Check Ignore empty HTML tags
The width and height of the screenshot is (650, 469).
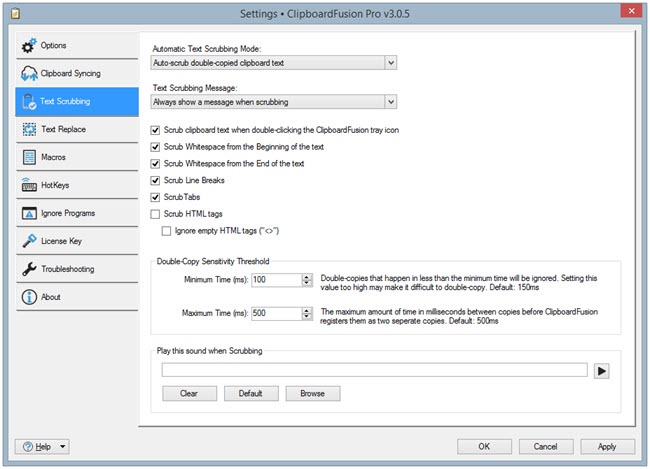tap(166, 231)
